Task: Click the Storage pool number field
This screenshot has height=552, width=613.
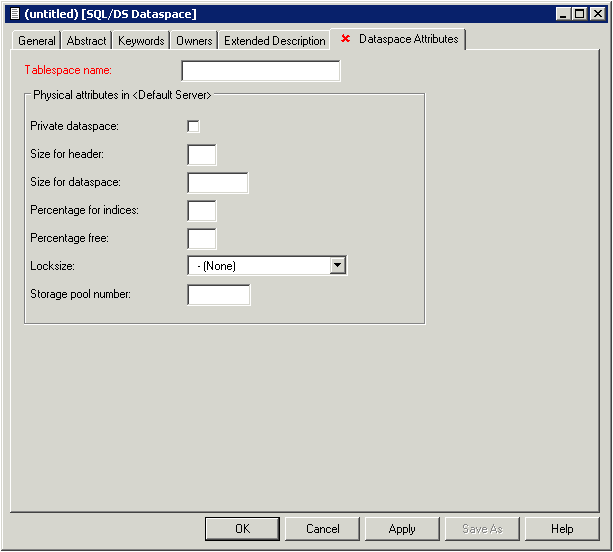Action: coord(218,295)
